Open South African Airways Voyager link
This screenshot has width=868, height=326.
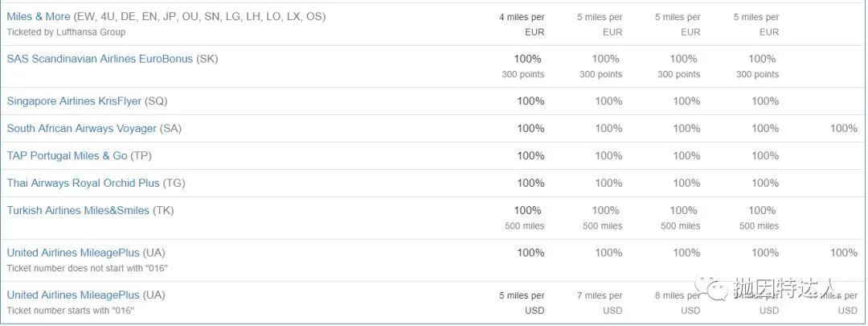81,129
